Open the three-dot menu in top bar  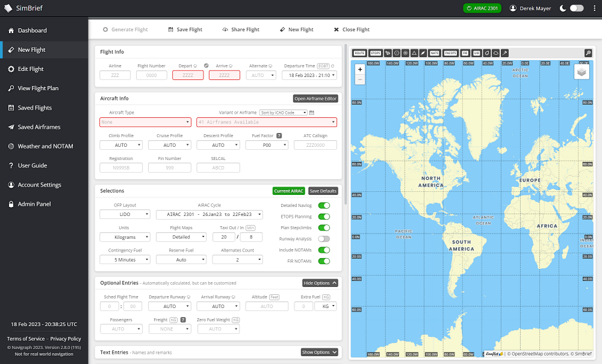[x=594, y=8]
